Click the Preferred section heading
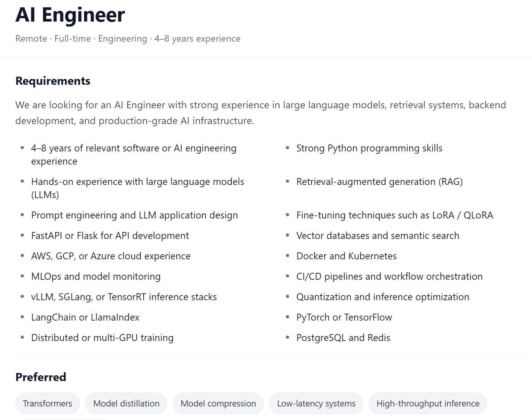This screenshot has width=532, height=420. click(x=41, y=377)
